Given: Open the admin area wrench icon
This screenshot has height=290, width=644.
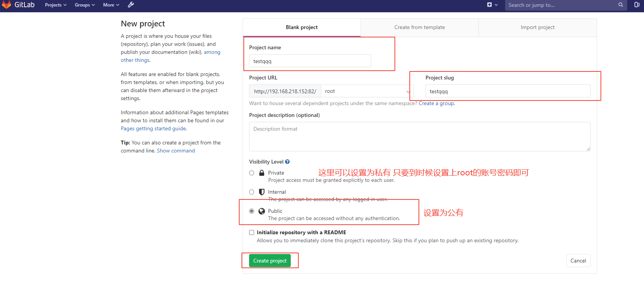Looking at the screenshot, I should pyautogui.click(x=130, y=5).
